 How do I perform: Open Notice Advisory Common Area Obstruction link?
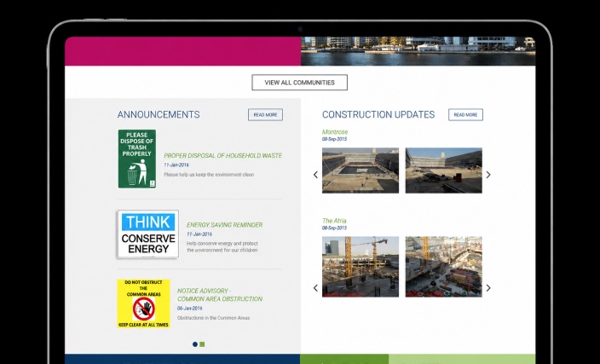(220, 295)
